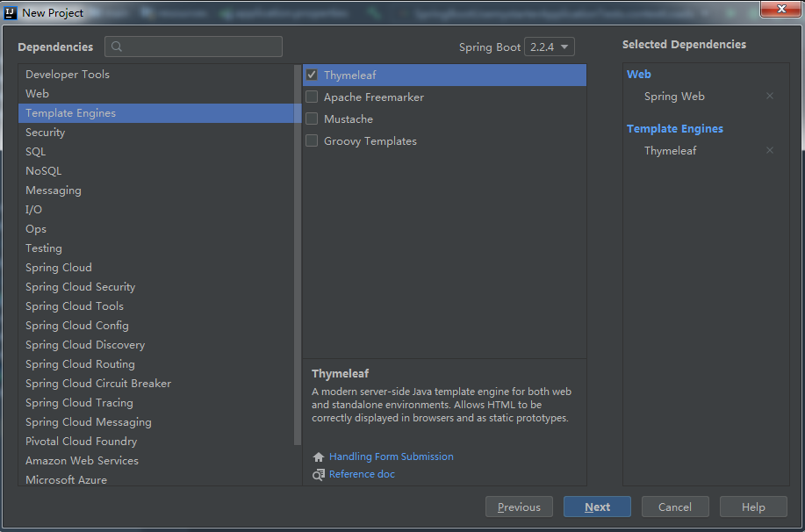Remove Thymeleaf from selected dependencies
Viewport: 805px width, 532px height.
pos(770,151)
